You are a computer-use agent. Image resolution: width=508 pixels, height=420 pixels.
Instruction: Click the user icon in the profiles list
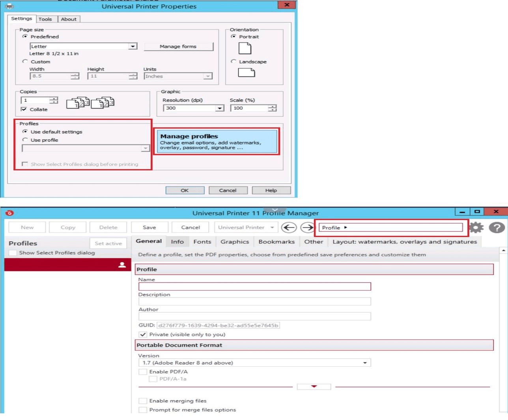coord(122,265)
